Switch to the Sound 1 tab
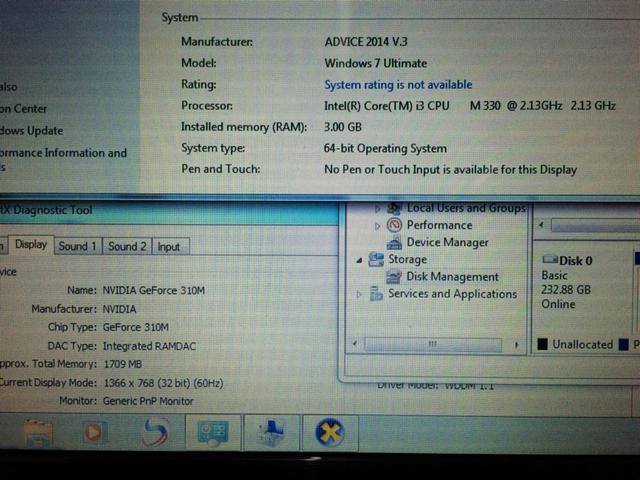Image resolution: width=640 pixels, height=480 pixels. (78, 246)
